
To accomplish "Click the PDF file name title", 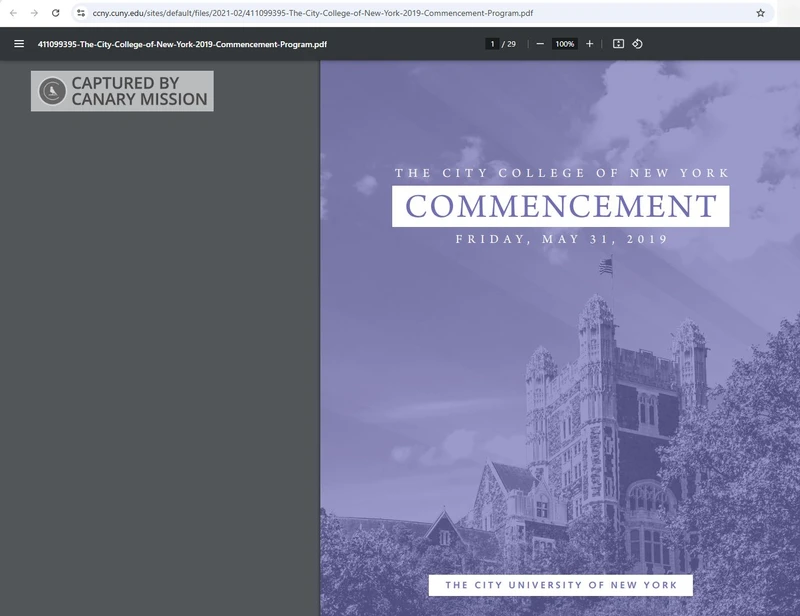I will [182, 44].
